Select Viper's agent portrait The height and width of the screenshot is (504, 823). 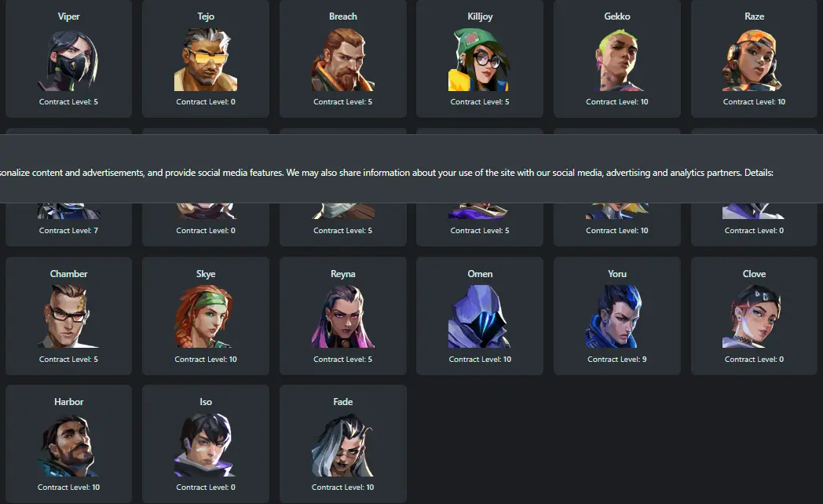tap(69, 60)
